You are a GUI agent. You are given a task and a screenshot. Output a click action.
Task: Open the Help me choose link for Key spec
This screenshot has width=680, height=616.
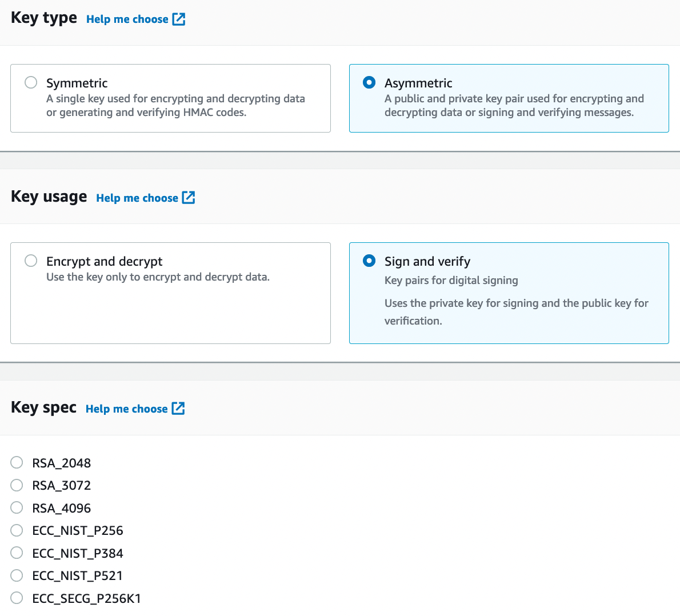tap(127, 408)
